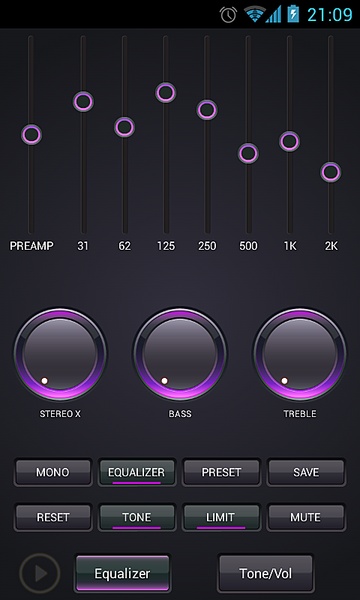Image resolution: width=360 pixels, height=600 pixels.
Task: Click the 62 Hz band slider knob
Action: (x=124, y=127)
